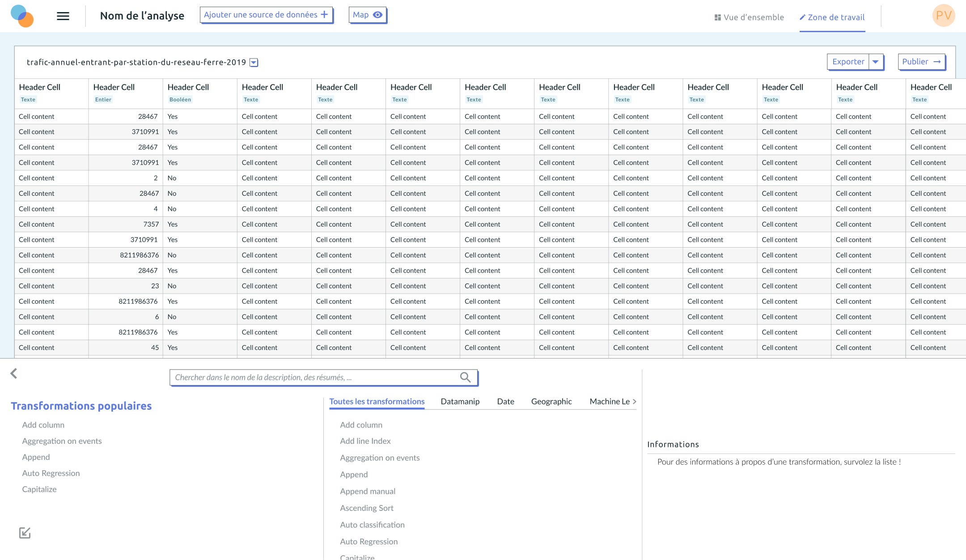Choose Auto Regression in popular transformations
966x560 pixels.
click(51, 473)
